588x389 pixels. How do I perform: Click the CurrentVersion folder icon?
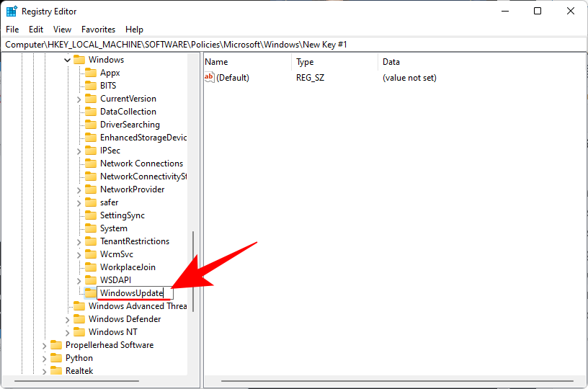[91, 99]
